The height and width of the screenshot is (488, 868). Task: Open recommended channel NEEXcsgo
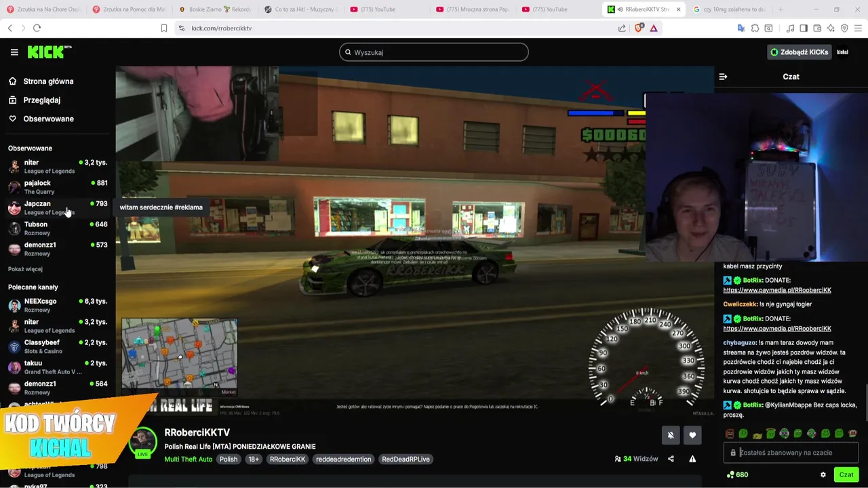click(58, 305)
